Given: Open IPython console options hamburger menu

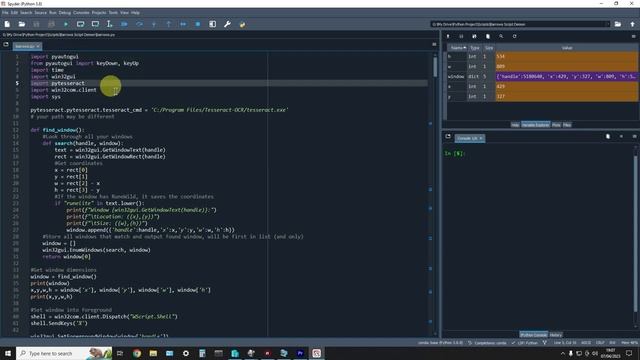Looking at the screenshot, I should 634,136.
